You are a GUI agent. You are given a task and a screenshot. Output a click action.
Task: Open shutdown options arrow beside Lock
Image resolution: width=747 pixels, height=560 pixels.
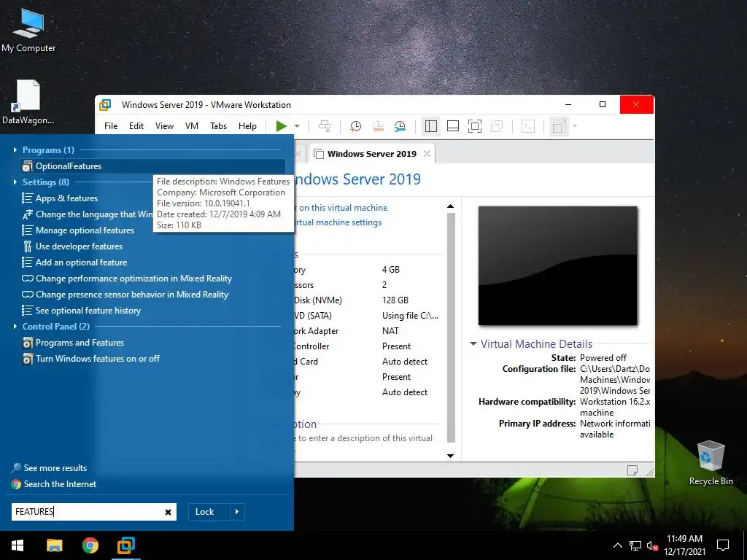[x=237, y=512]
